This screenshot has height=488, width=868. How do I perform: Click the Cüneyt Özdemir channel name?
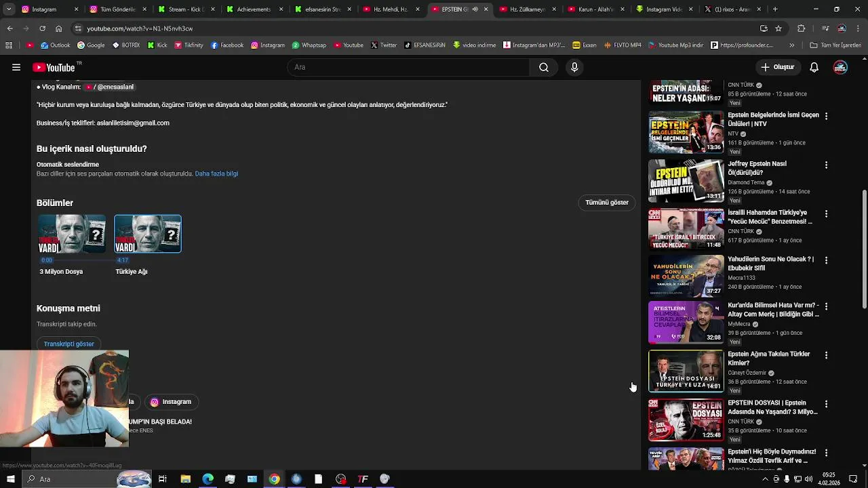pos(747,373)
